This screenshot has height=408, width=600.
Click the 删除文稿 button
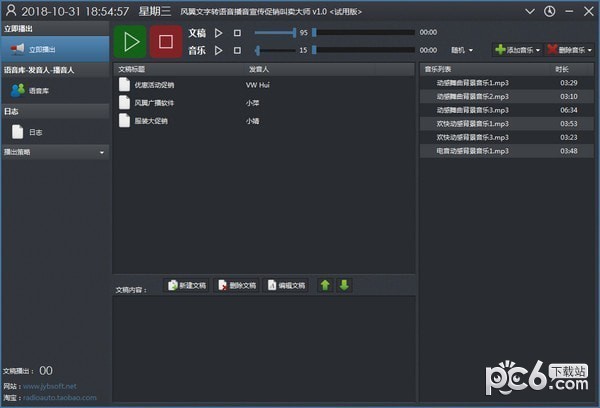tap(236, 285)
